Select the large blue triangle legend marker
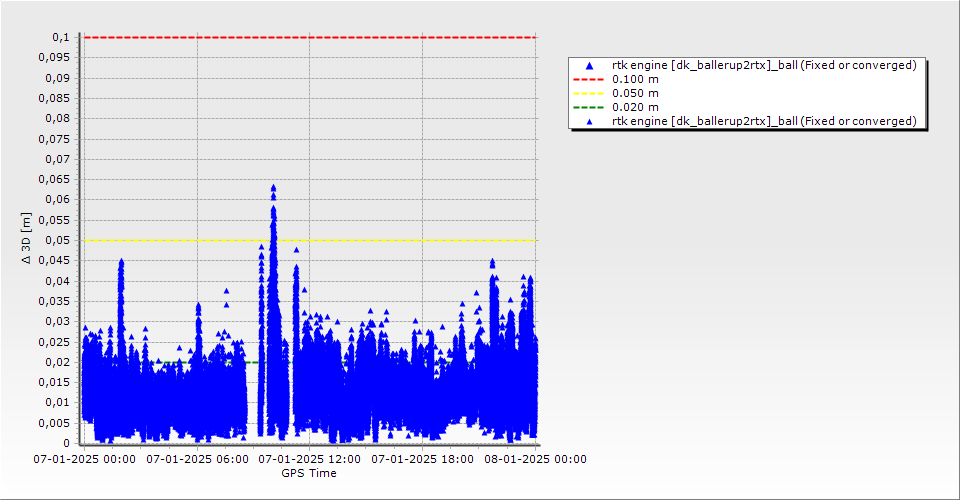The width and height of the screenshot is (960, 500). click(590, 65)
